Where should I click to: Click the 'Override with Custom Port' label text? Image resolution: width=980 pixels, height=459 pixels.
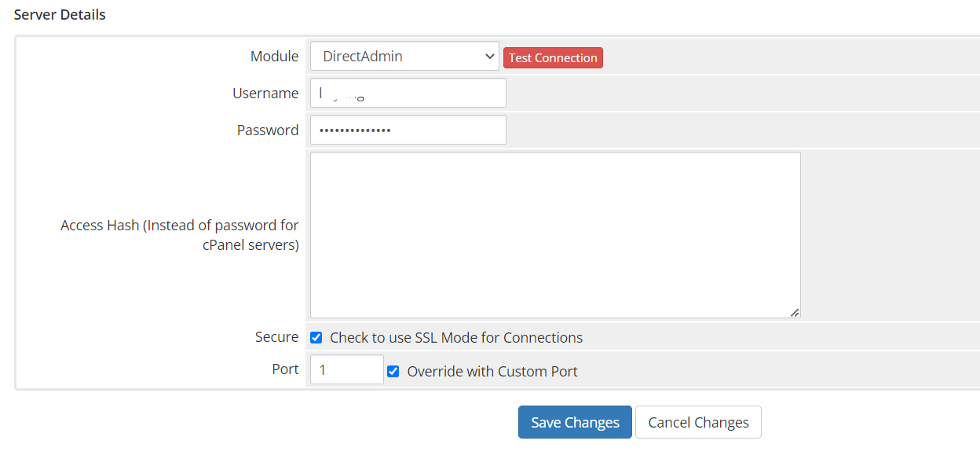pos(492,372)
